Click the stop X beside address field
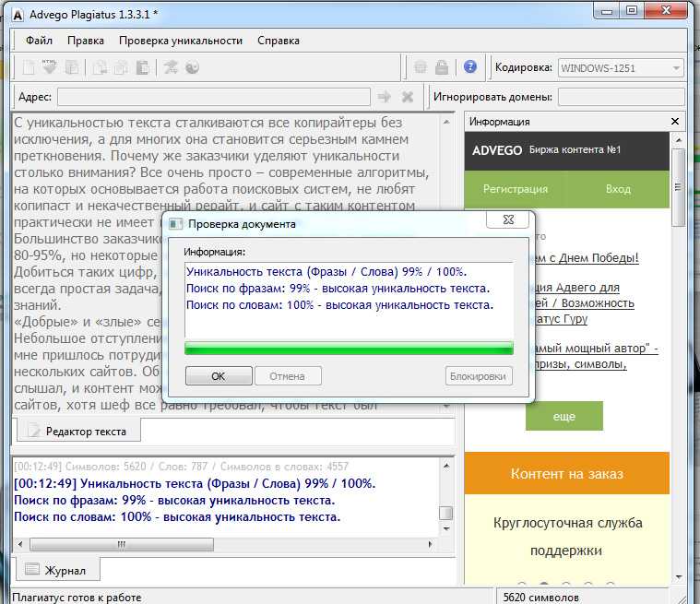700x604 pixels. (x=407, y=97)
